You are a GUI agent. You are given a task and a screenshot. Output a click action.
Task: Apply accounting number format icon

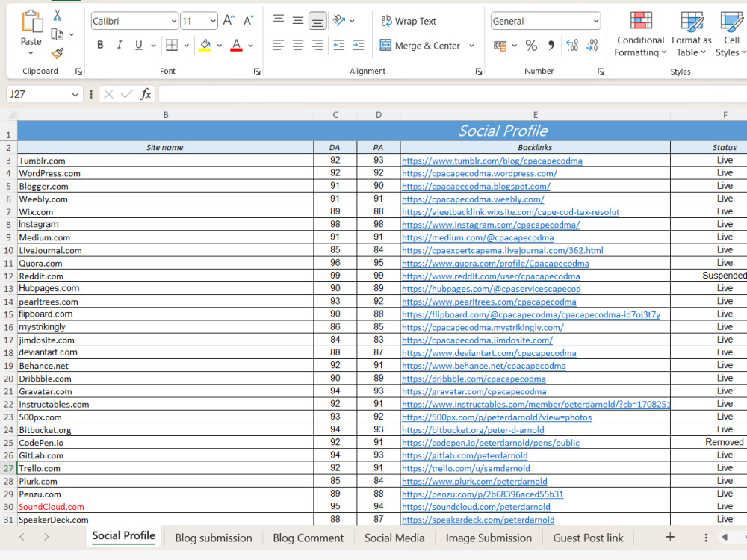[500, 46]
